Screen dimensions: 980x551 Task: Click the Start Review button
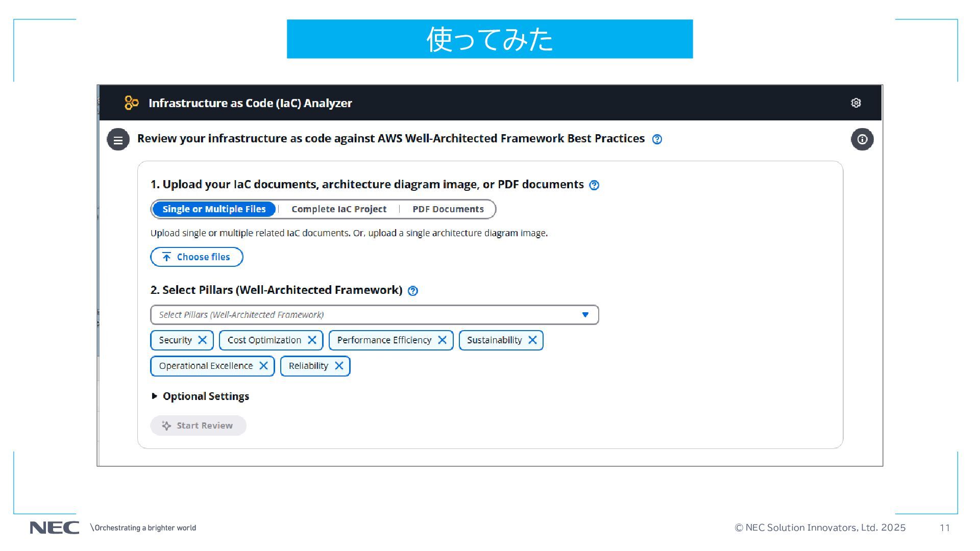[x=198, y=425]
